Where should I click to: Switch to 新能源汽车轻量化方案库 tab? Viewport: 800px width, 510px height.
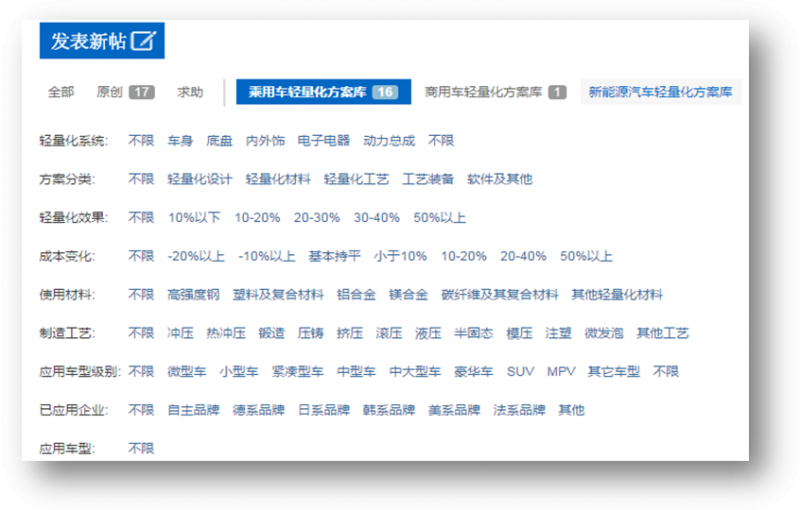tap(660, 92)
